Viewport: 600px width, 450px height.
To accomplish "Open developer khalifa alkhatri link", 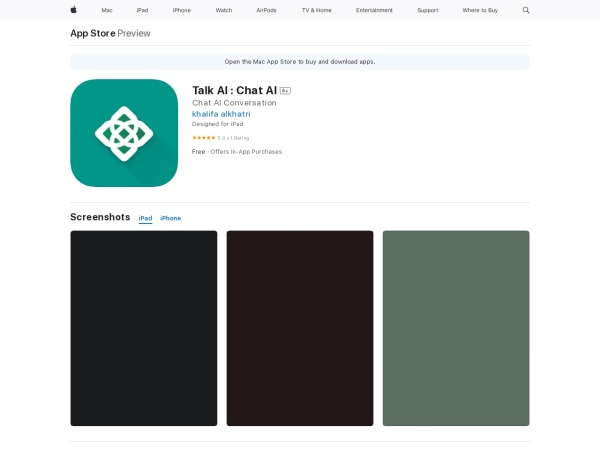I will [x=221, y=114].
